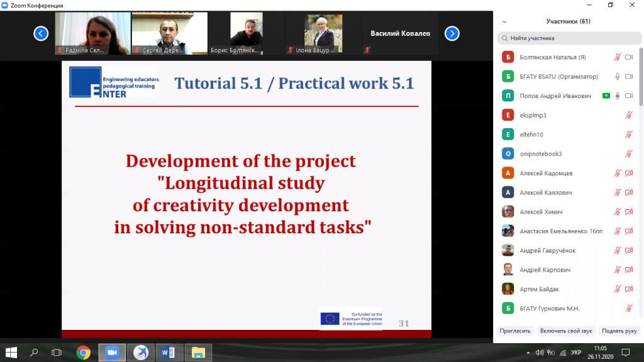Screen dimensions: 644x362
Task: Click camera icon for Попов Андрей Иванович
Action: (x=629, y=96)
